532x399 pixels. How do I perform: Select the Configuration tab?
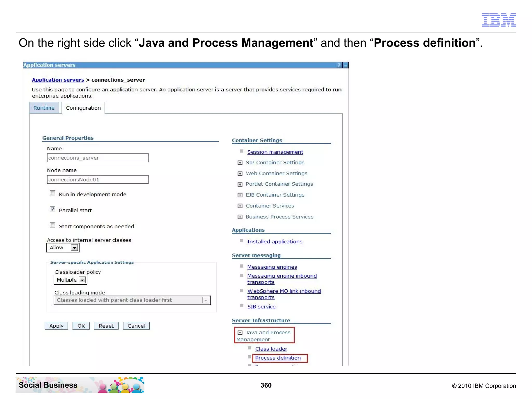[x=83, y=108]
